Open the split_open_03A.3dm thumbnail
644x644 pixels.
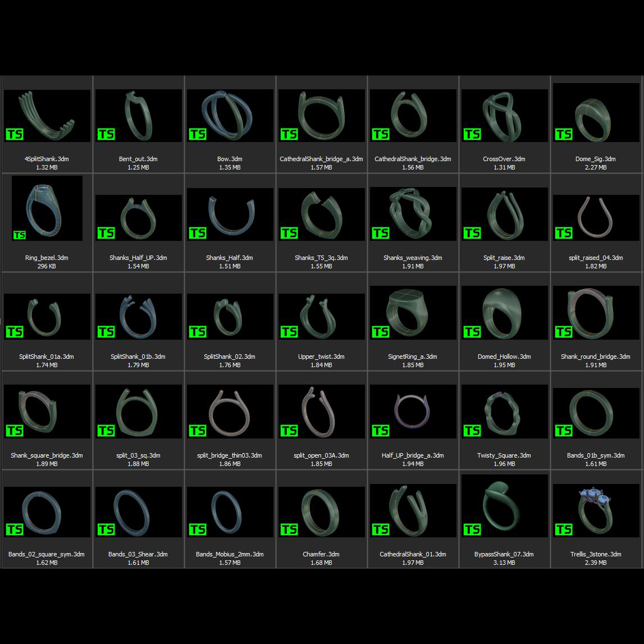322,412
